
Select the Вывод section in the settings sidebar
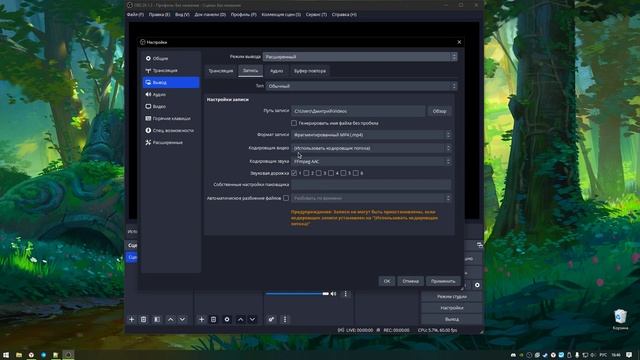click(171, 82)
